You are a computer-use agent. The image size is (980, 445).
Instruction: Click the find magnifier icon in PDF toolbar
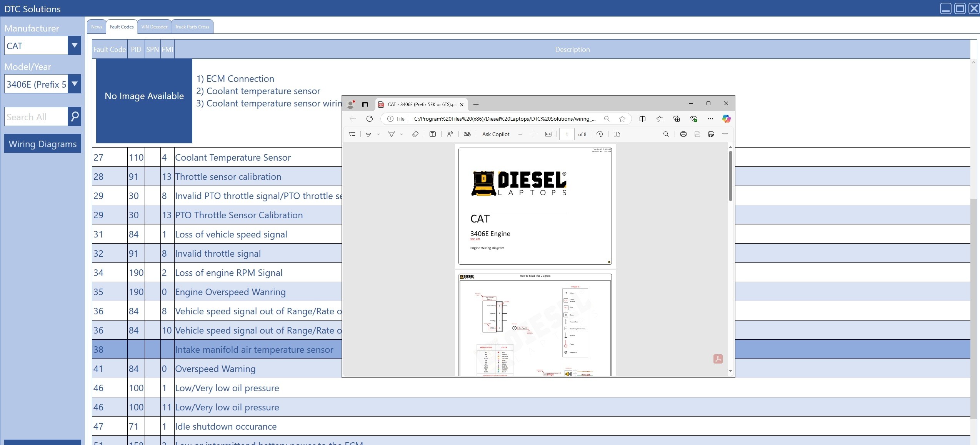(x=666, y=134)
